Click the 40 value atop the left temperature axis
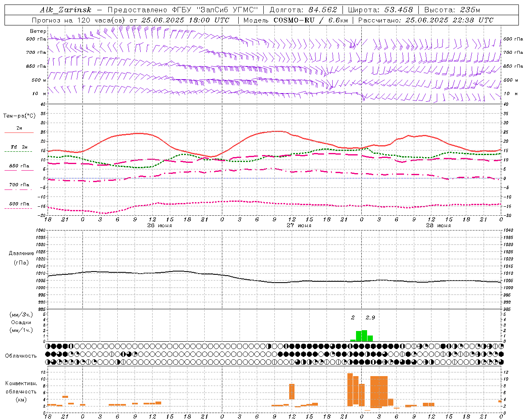Viewport: 525px width, 420px height. point(43,104)
